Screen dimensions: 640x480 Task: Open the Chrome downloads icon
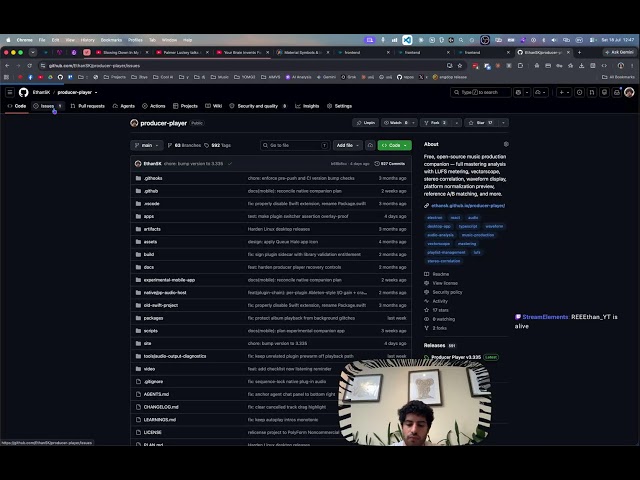tap(582, 66)
